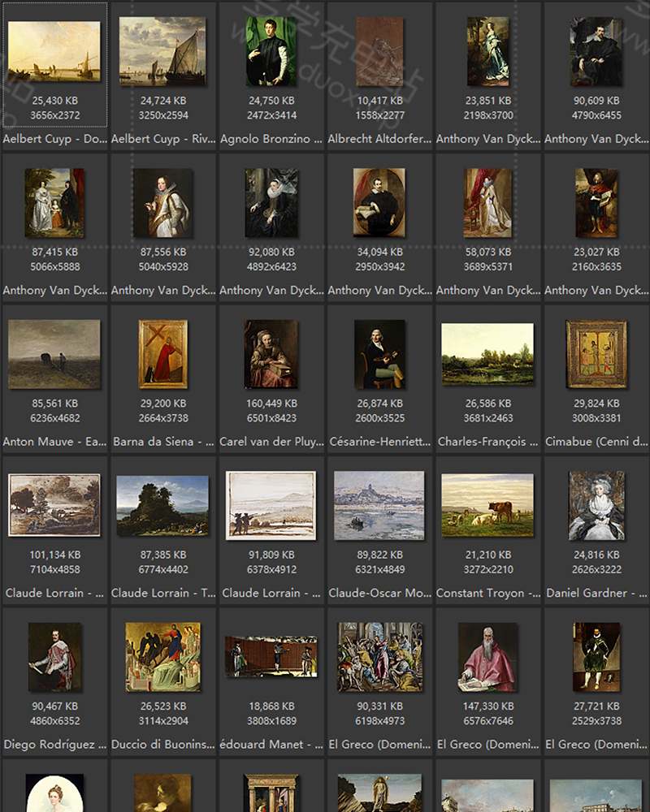Choose the Anthony Van Dyck 5066x5888 family portrait
The height and width of the screenshot is (812, 650).
point(54,203)
